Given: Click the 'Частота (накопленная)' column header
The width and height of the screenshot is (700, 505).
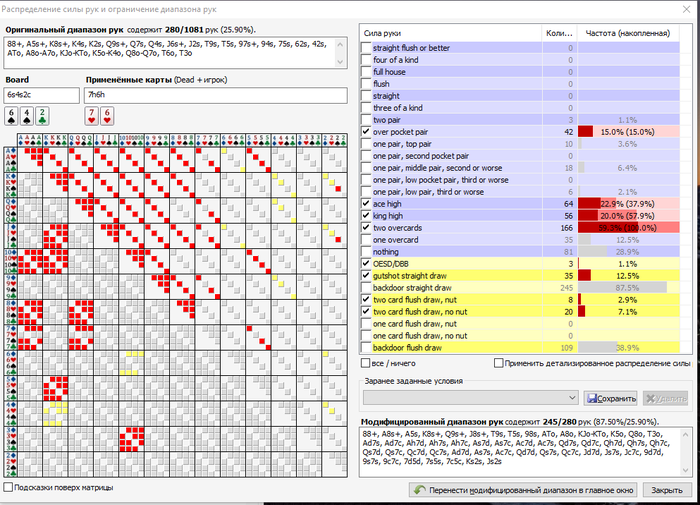Looking at the screenshot, I should 628,33.
